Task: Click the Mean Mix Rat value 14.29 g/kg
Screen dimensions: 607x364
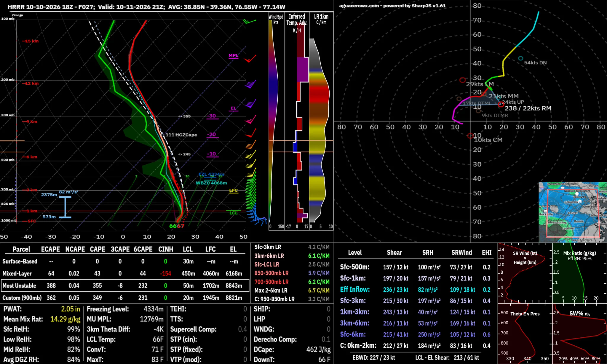Action: (65, 319)
